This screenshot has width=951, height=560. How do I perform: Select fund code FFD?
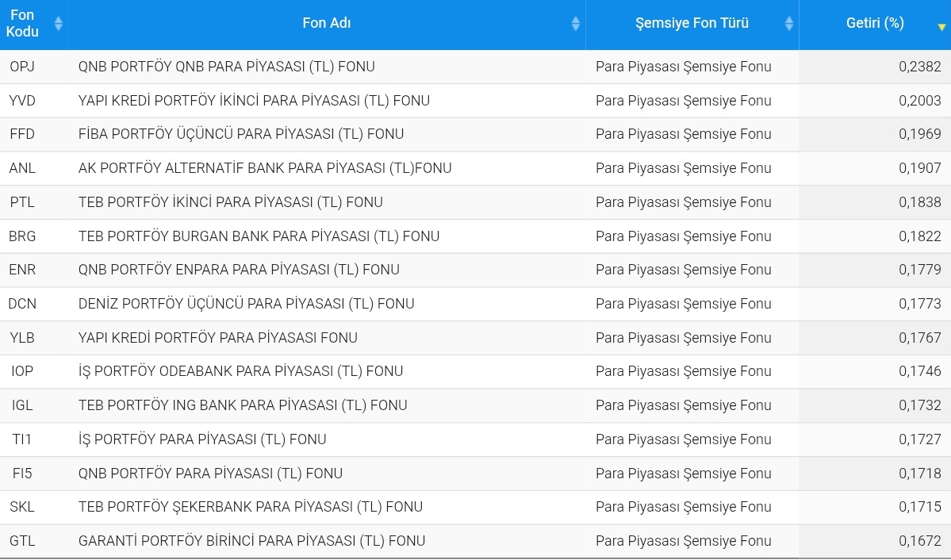22,134
